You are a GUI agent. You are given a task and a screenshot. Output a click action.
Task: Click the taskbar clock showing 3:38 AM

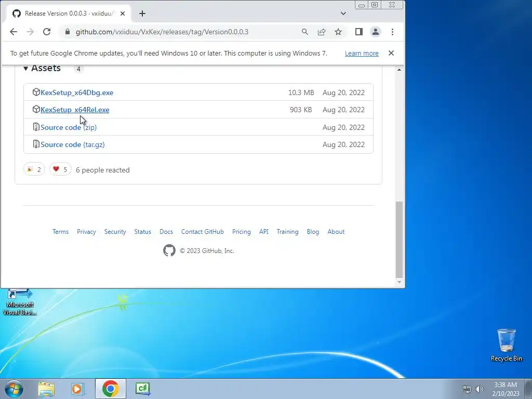click(506, 389)
